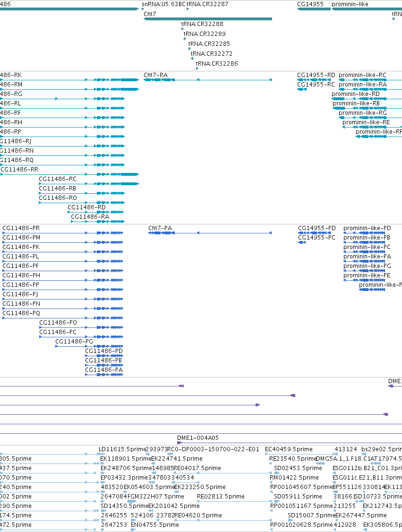This screenshot has height=532, width=402.
Task: Open the prominin-like gene label
Action: pyautogui.click(x=350, y=4)
